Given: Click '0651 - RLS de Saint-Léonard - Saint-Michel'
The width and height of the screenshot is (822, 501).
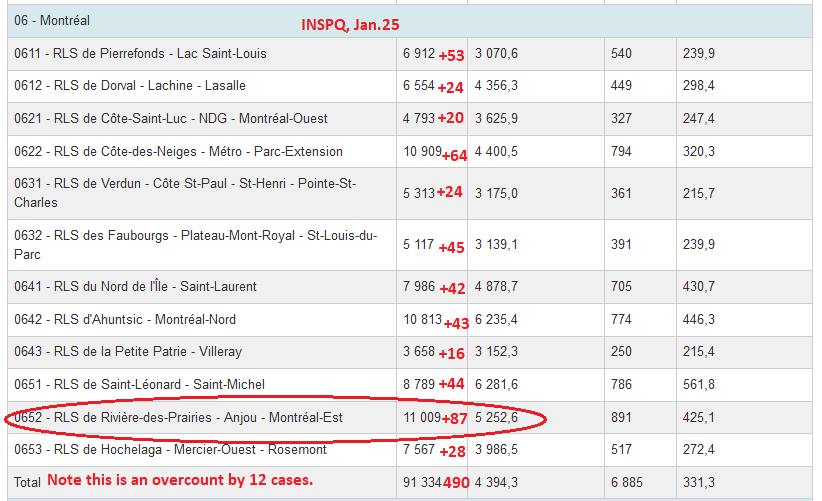Looking at the screenshot, I should [139, 385].
